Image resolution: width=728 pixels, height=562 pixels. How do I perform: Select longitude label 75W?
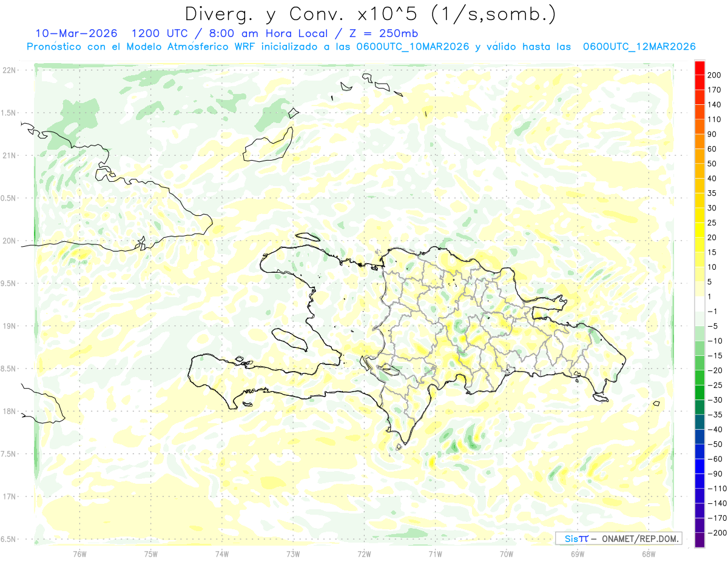(x=151, y=554)
